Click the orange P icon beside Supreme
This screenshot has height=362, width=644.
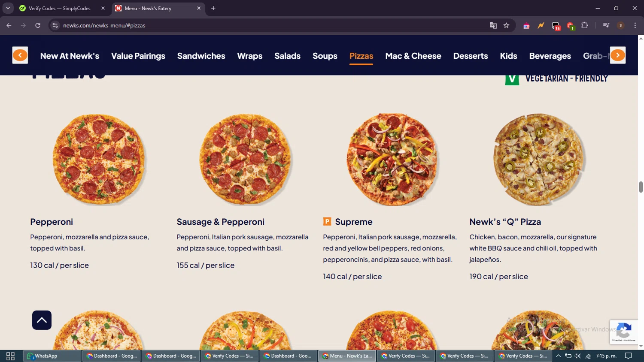pos(327,222)
